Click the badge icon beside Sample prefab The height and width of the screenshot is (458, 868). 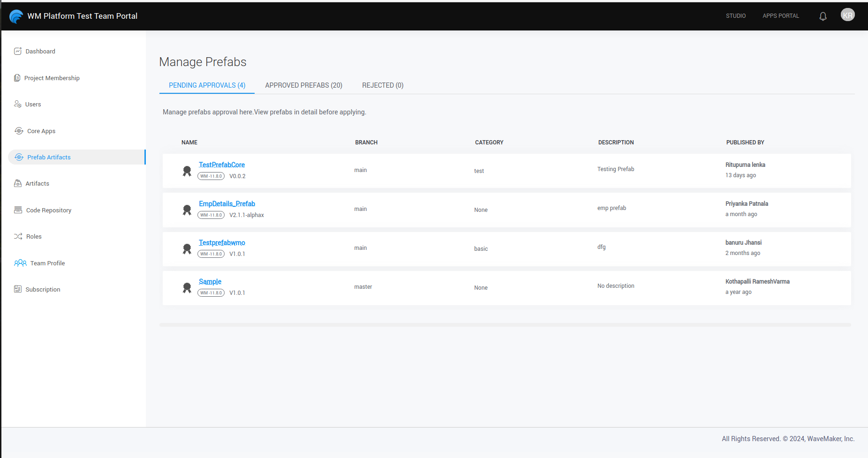coord(187,288)
